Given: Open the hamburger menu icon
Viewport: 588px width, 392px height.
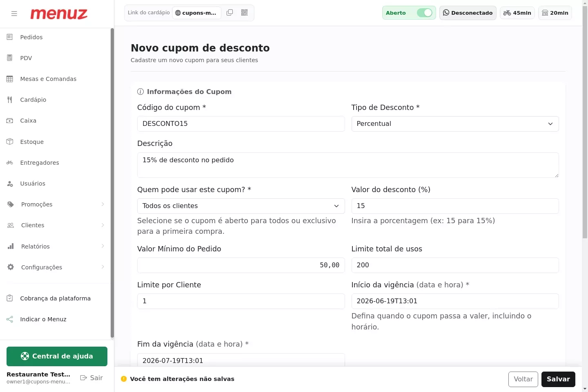Looking at the screenshot, I should pos(14,13).
